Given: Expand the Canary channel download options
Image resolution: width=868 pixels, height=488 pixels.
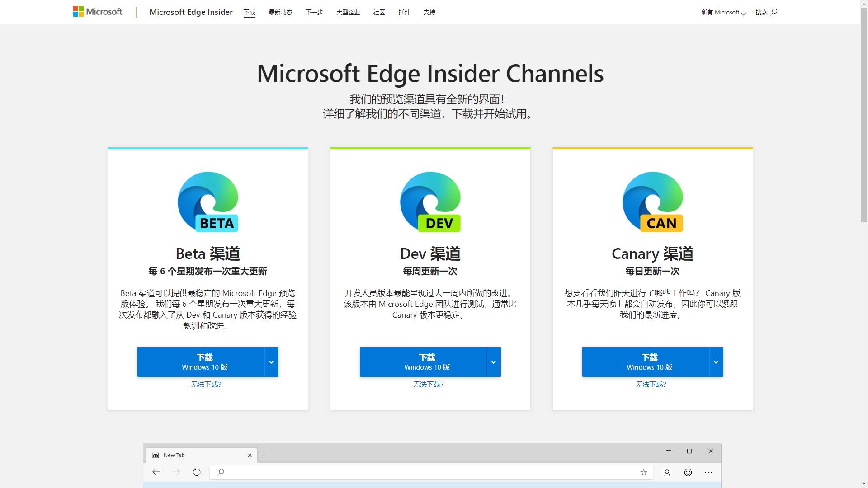Looking at the screenshot, I should tap(716, 361).
